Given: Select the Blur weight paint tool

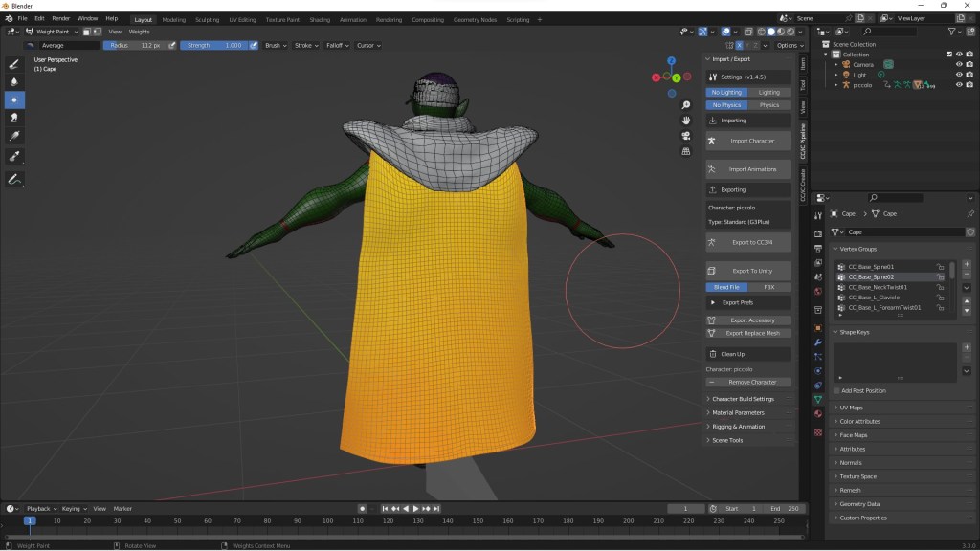Looking at the screenshot, I should 14,82.
